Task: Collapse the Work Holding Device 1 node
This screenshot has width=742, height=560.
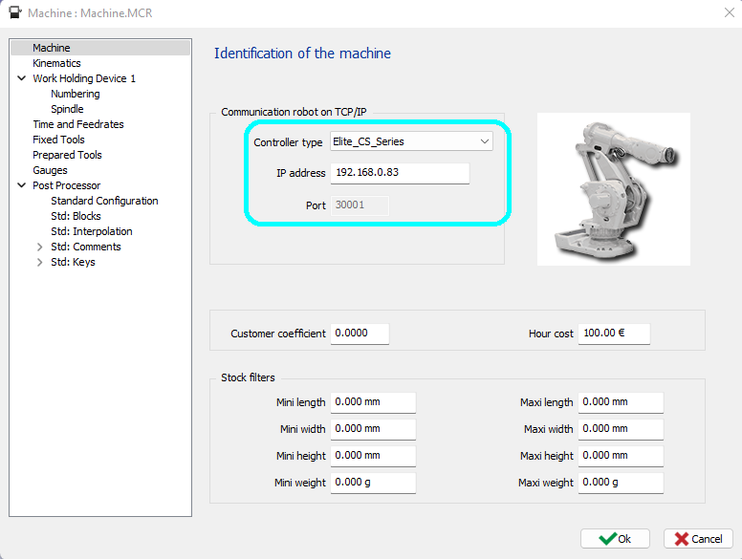Action: [21, 78]
